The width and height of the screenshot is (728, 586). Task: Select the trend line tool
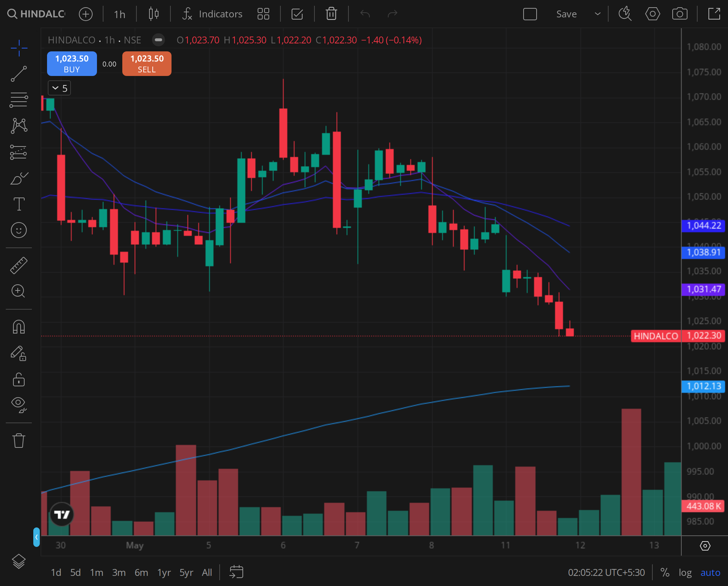[x=19, y=74]
